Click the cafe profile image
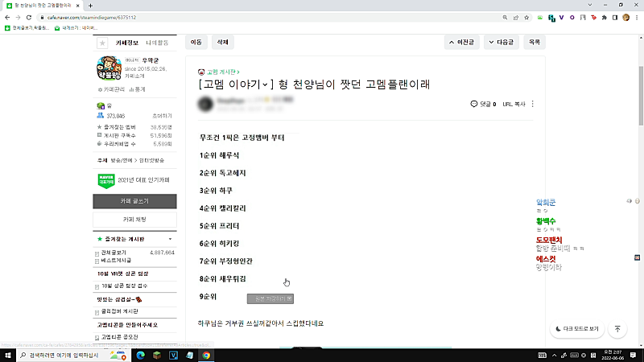Screen dimensions: 644x362 click(x=109, y=68)
